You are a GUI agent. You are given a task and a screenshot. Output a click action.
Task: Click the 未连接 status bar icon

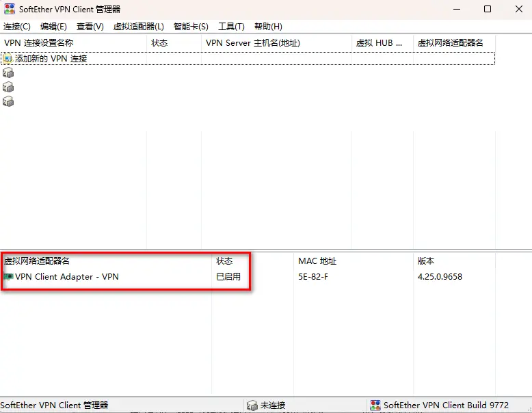(x=252, y=405)
